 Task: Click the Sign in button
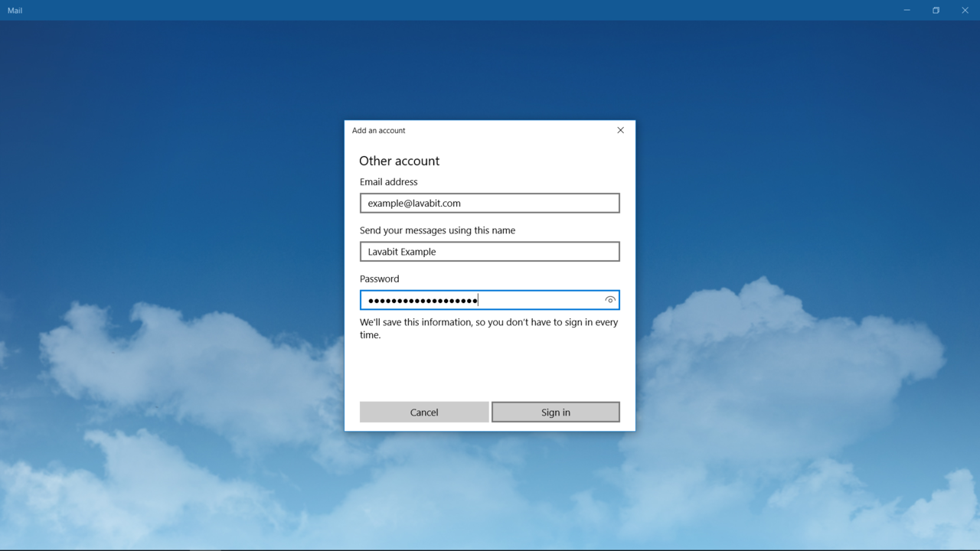555,412
